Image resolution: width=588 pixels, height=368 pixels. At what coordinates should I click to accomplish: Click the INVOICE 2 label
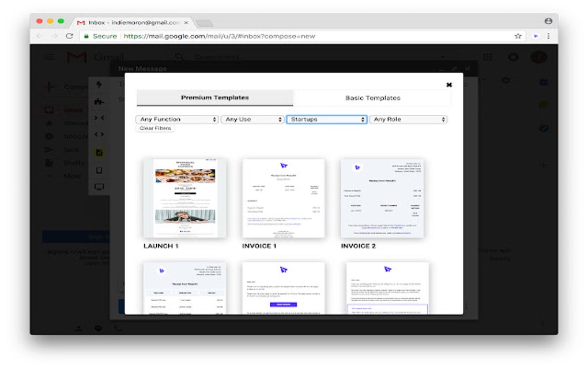(x=358, y=246)
